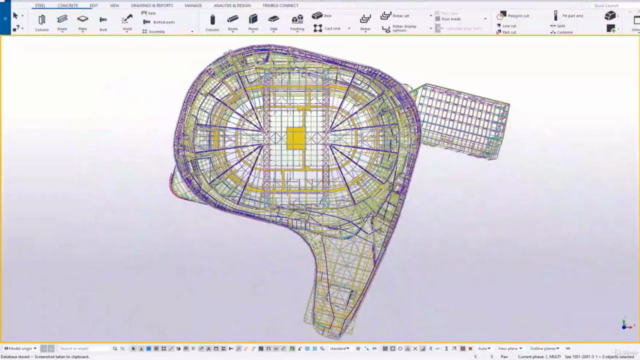The width and height of the screenshot is (640, 360).
Task: Click the 'Pan' status bar entry
Action: [x=504, y=357]
